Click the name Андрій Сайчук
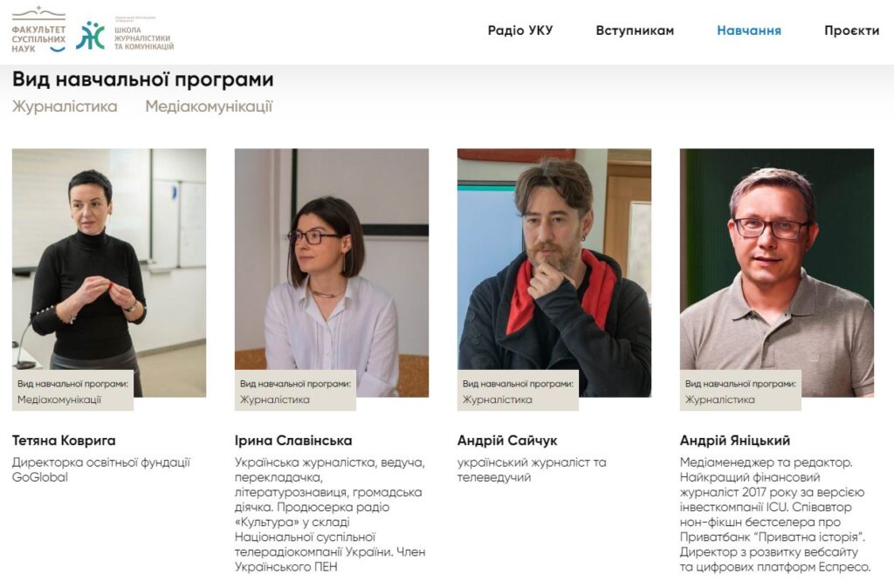894x588 pixels. (507, 441)
